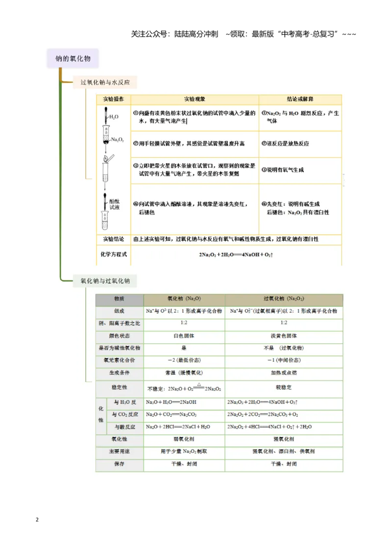392x555 pixels.
Task: Click observation ④ 向试管中滴入酚酞溶液
Action: click(x=190, y=208)
